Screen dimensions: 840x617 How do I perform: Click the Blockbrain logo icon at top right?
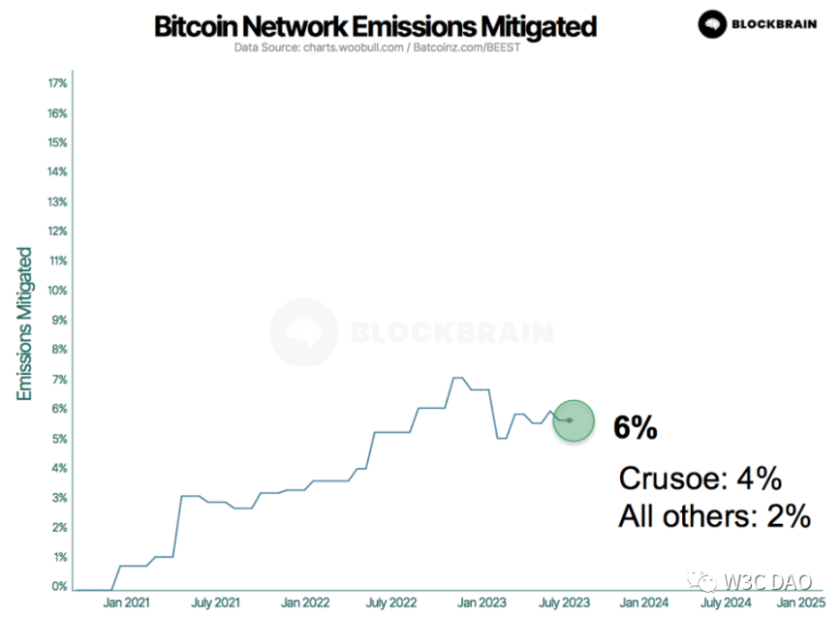(712, 23)
